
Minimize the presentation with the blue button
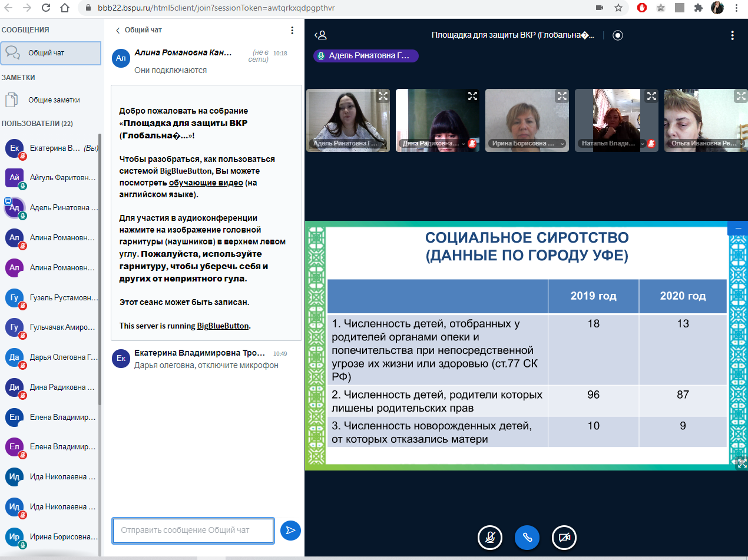(737, 228)
